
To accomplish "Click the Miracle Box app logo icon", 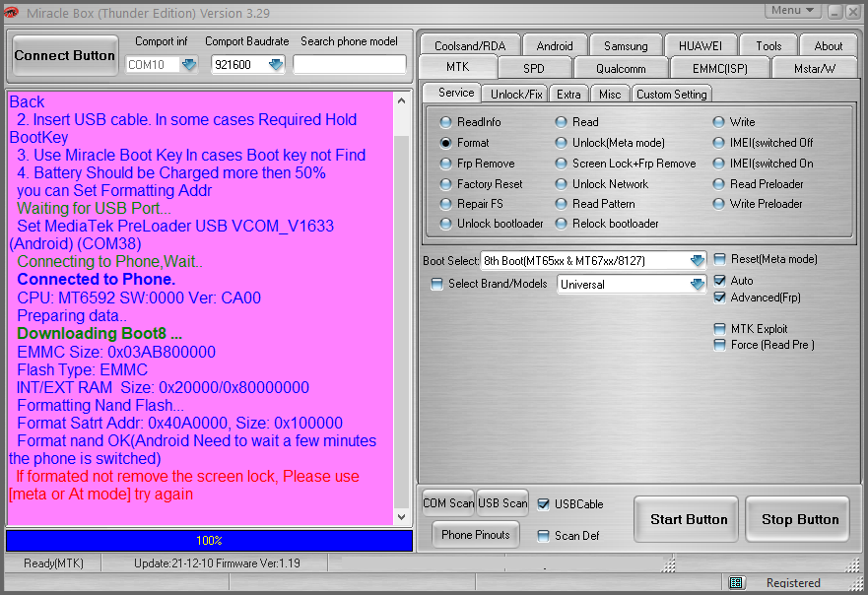I will 11,12.
